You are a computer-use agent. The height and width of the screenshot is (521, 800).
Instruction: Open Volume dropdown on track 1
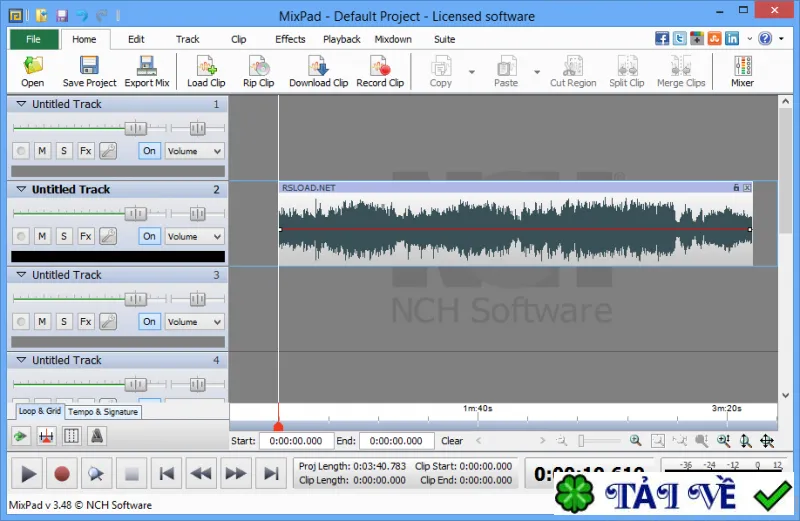[194, 151]
